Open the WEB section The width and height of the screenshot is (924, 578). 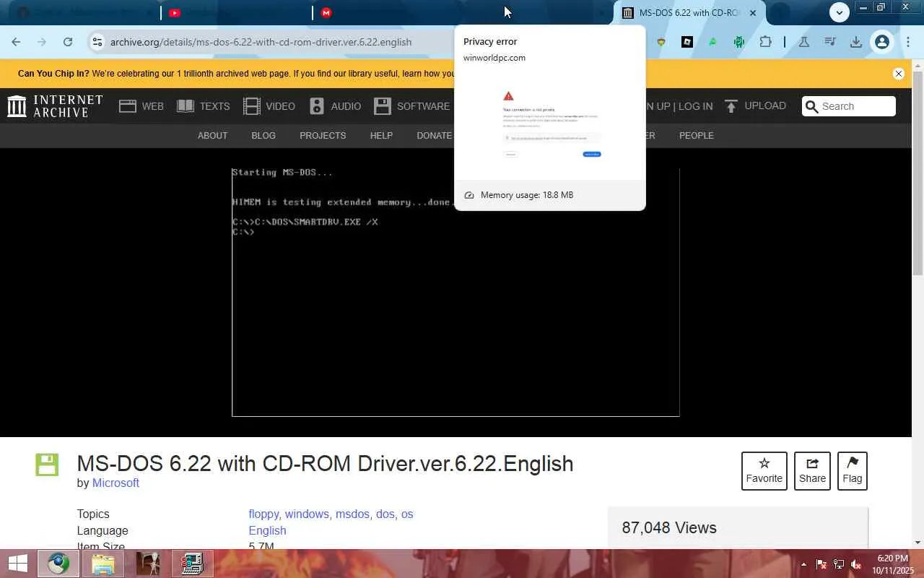(141, 106)
